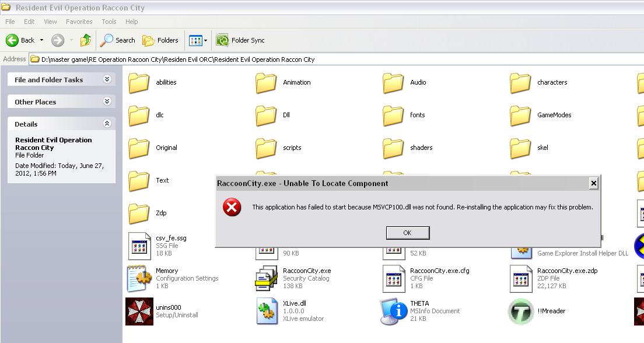Expand the Other Places panel

107,101
